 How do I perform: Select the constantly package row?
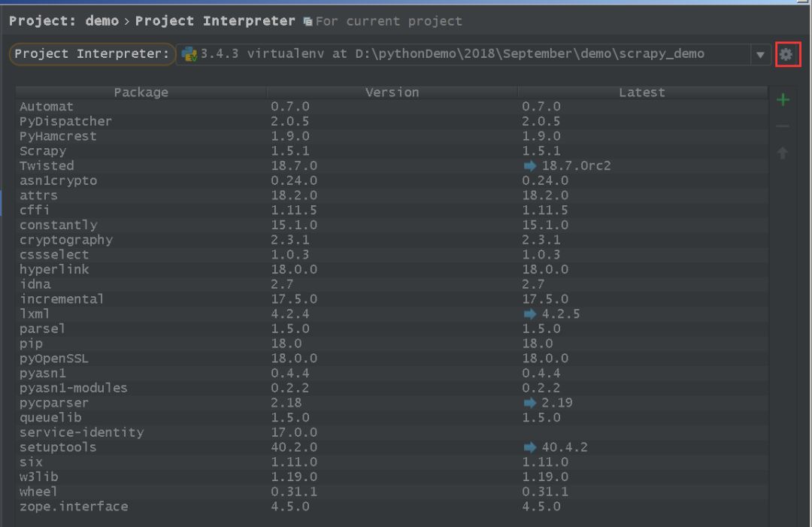392,226
